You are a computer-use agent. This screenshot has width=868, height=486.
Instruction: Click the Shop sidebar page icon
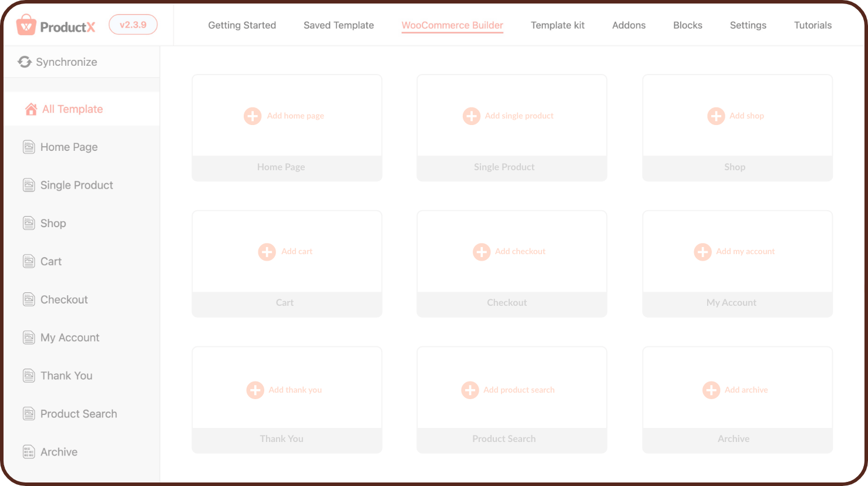(x=29, y=223)
